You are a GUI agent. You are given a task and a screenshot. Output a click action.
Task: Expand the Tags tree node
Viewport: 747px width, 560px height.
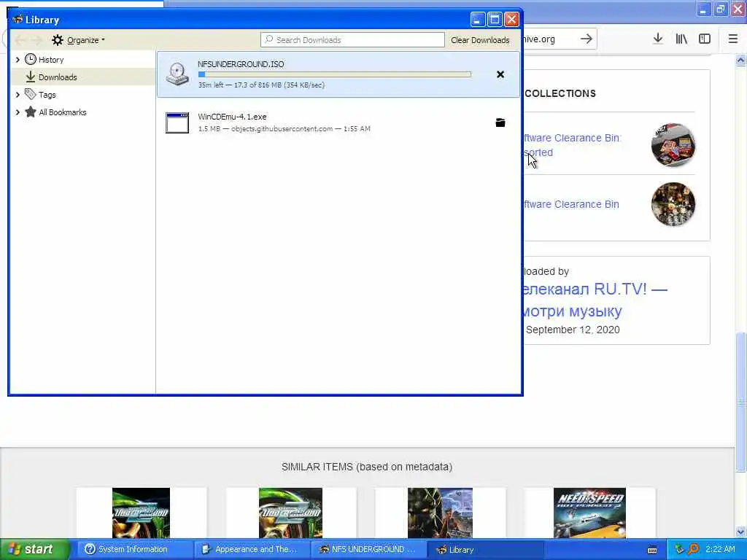(18, 95)
